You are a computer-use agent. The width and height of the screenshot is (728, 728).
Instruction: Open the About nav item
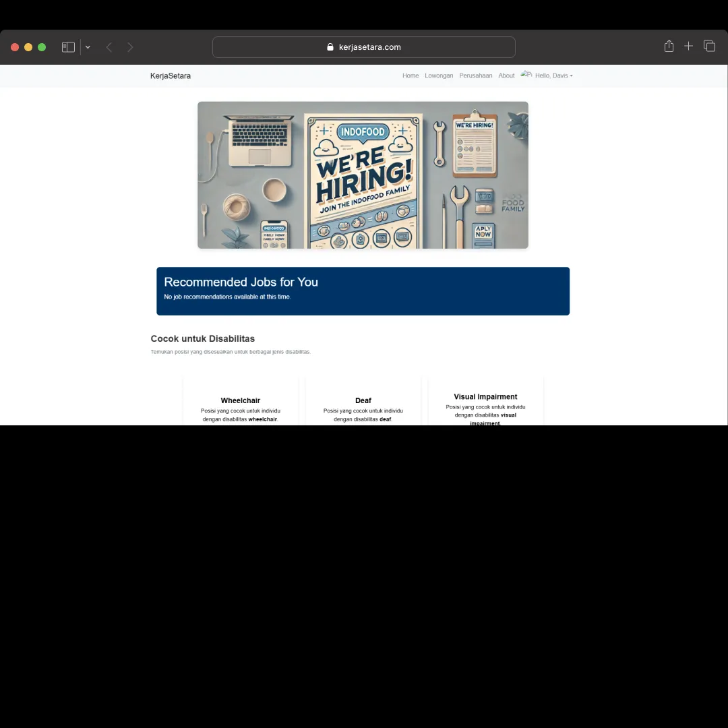point(506,75)
